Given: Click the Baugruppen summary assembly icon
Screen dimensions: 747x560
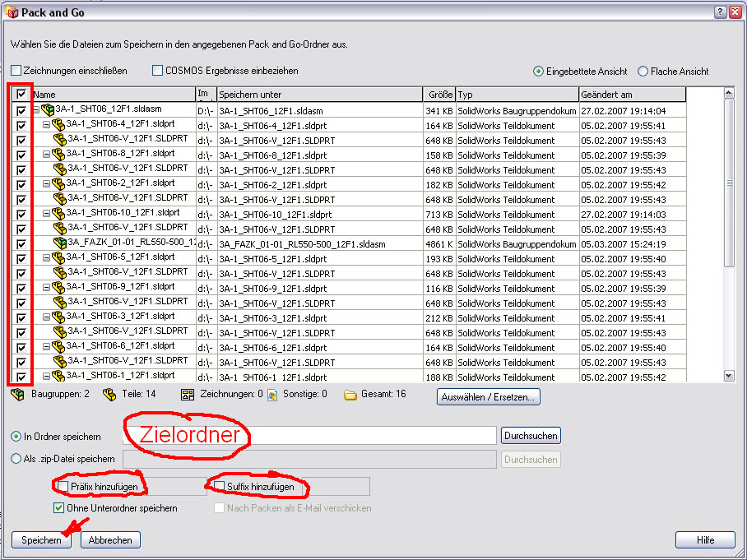Looking at the screenshot, I should pyautogui.click(x=17, y=395).
